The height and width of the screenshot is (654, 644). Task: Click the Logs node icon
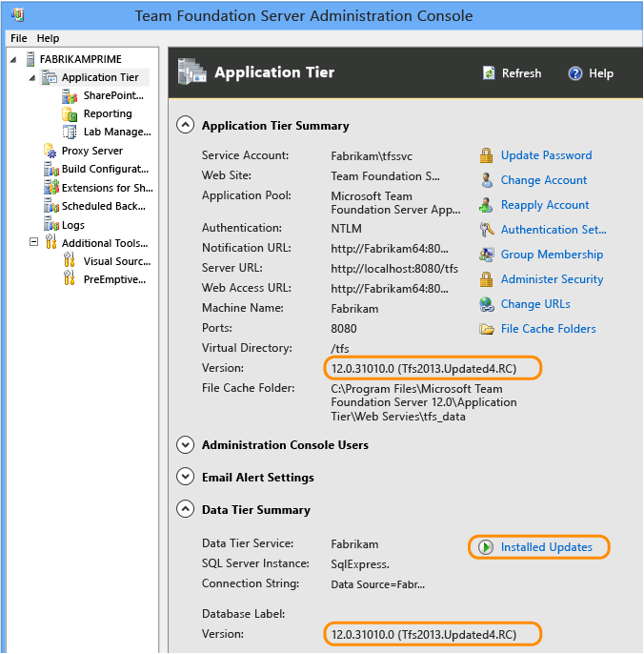click(x=51, y=224)
